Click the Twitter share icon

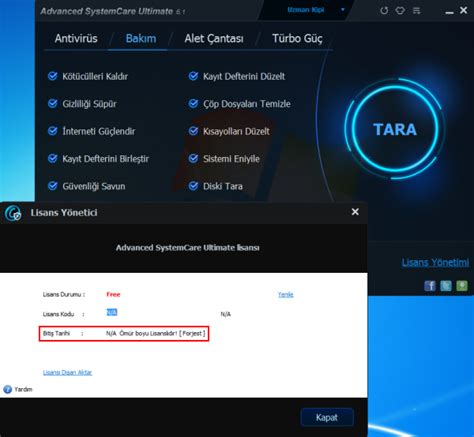(446, 286)
